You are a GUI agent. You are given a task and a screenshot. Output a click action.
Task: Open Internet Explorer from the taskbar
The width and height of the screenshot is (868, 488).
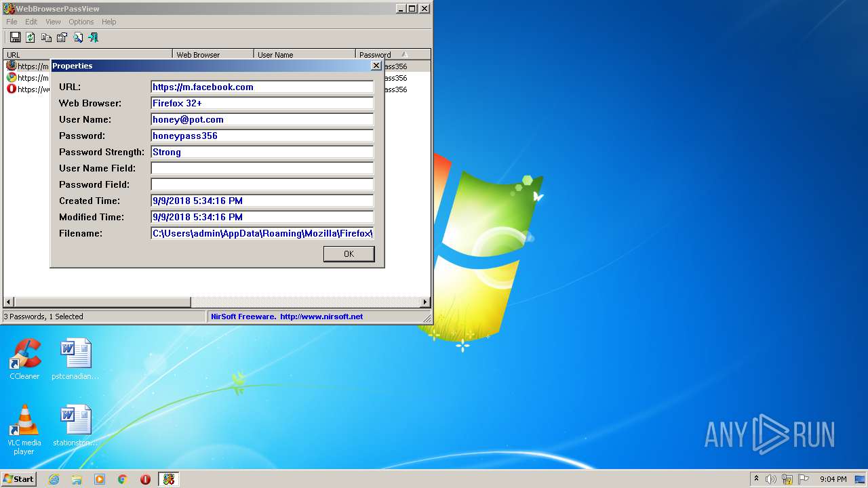54,479
